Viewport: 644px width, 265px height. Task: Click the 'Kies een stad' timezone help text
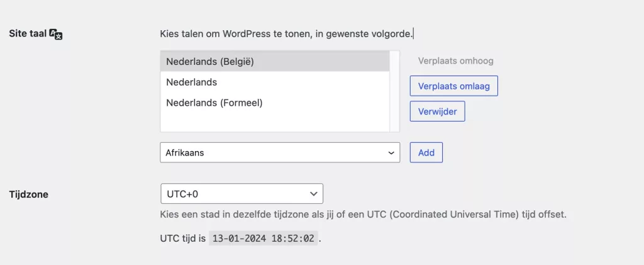point(364,214)
